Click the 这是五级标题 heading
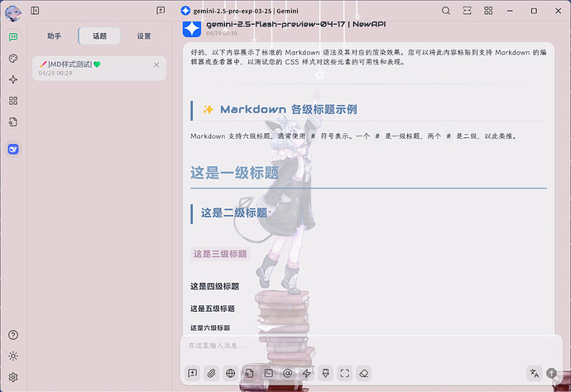The height and width of the screenshot is (392, 571). point(213,308)
